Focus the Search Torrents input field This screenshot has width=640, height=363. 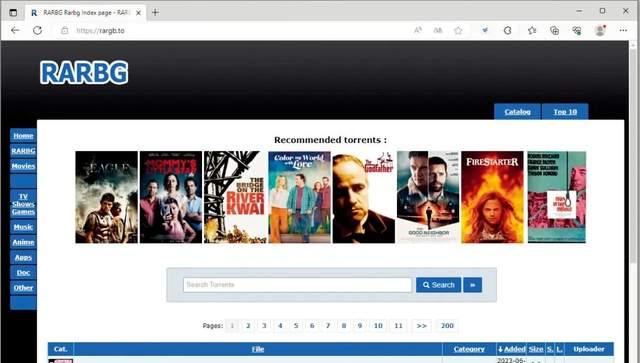[x=297, y=285]
